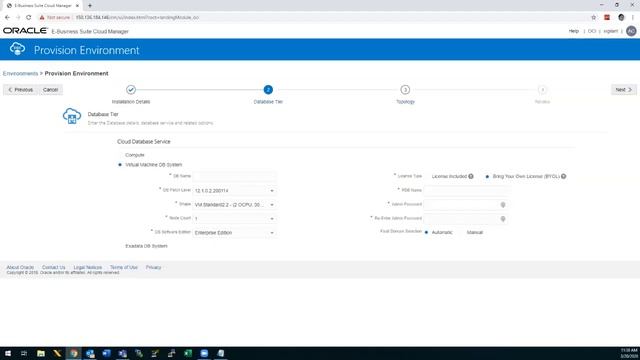640x360 pixels.
Task: Click the Not secure warning icon
Action: coord(42,18)
